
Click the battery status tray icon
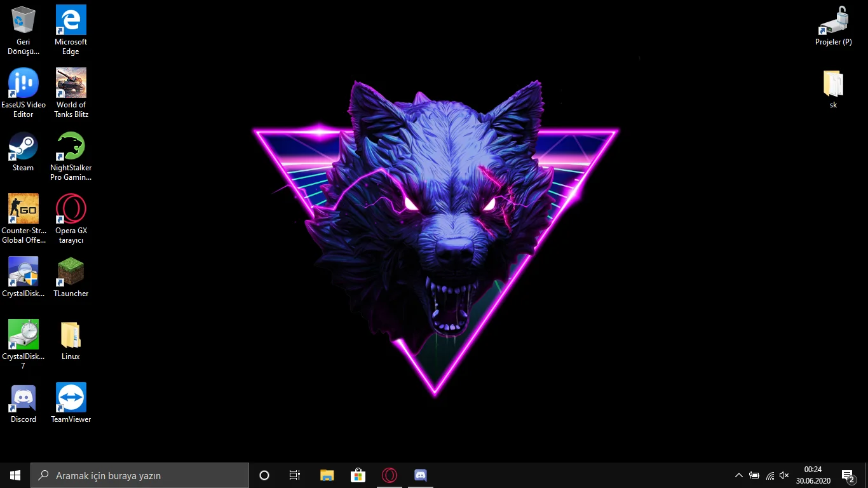(x=754, y=475)
